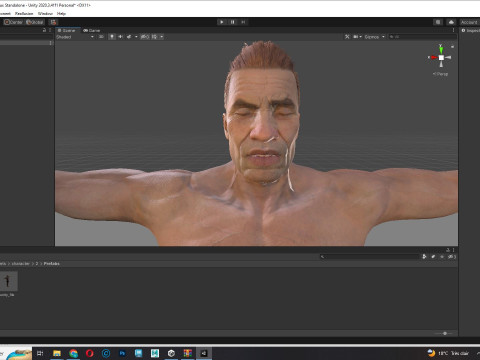
Task: Toggle scene audio speaker icon
Action: pos(120,37)
